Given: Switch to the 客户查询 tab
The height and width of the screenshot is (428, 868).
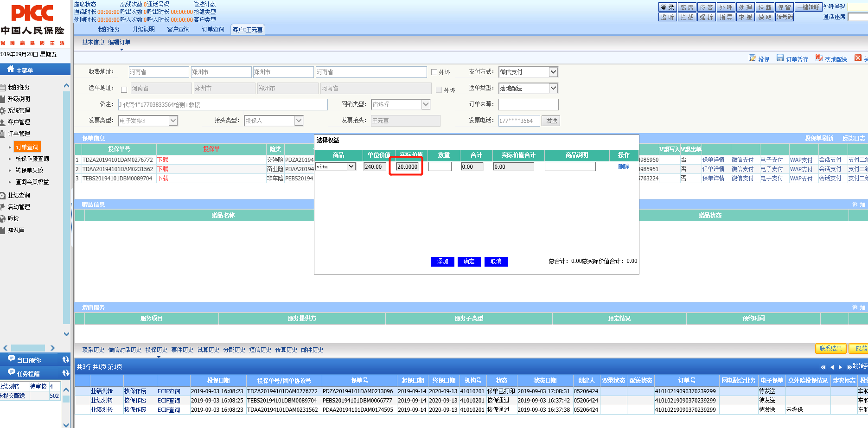Looking at the screenshot, I should (x=178, y=30).
